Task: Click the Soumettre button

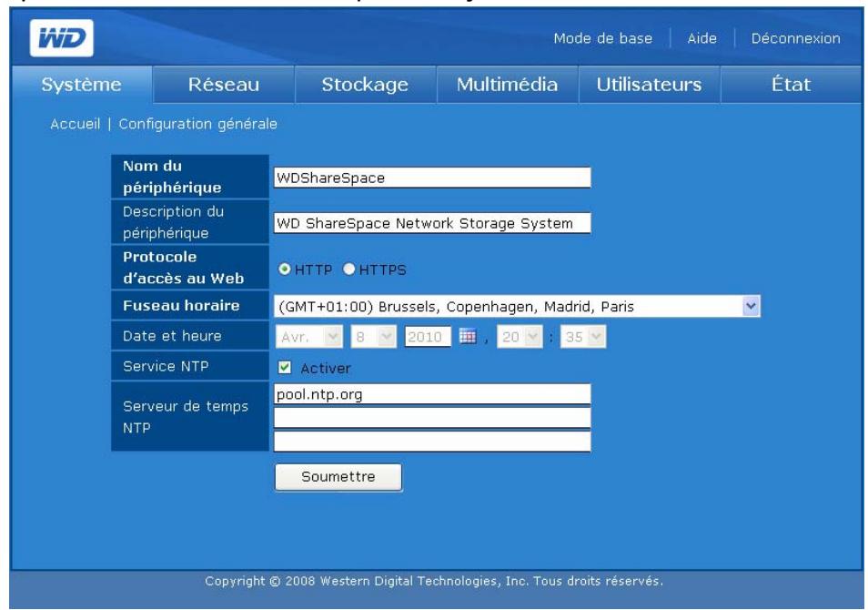Action: click(x=338, y=477)
